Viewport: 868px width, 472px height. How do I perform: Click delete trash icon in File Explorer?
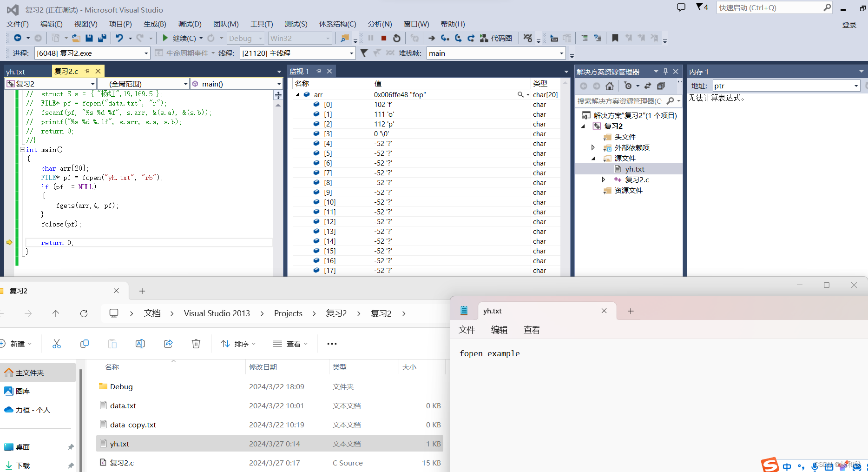click(196, 344)
